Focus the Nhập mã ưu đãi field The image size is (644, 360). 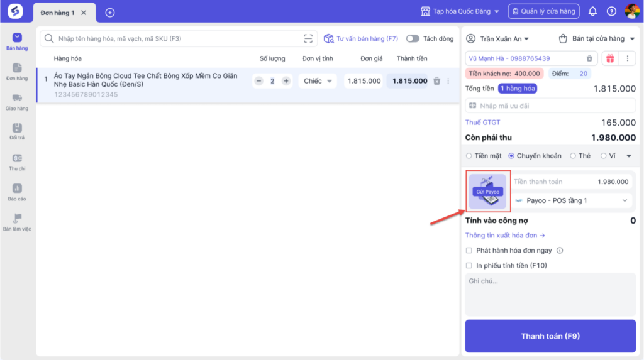pos(550,106)
